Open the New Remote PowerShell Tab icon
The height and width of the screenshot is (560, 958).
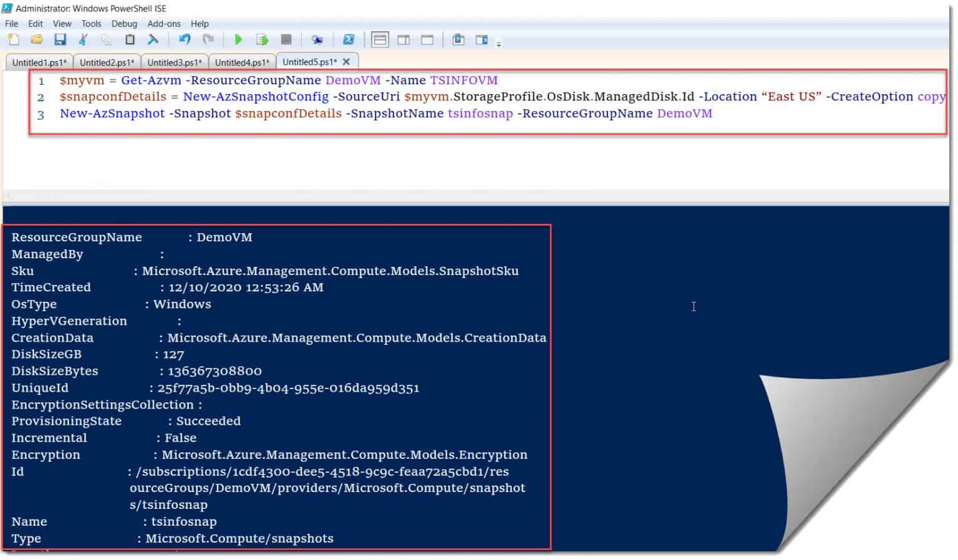click(317, 39)
